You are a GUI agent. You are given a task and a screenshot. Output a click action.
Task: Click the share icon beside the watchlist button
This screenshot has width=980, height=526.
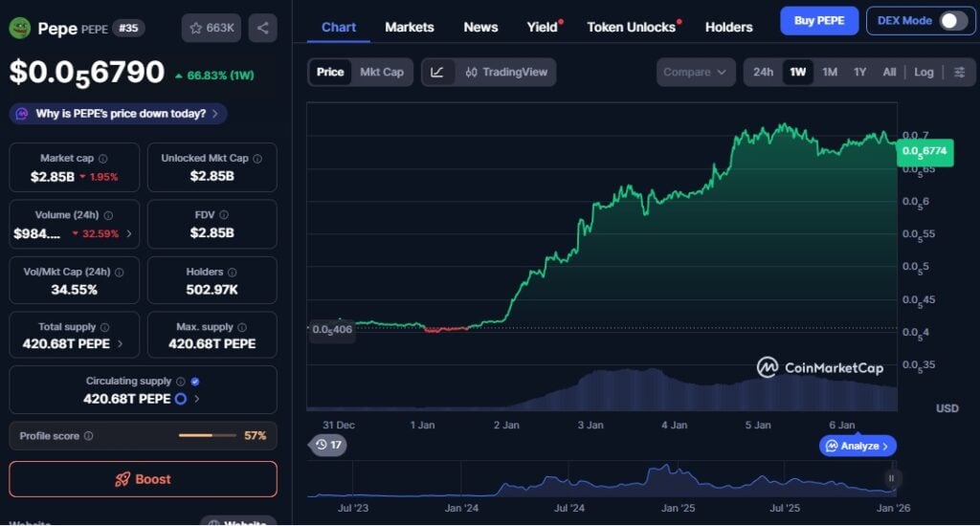263,28
